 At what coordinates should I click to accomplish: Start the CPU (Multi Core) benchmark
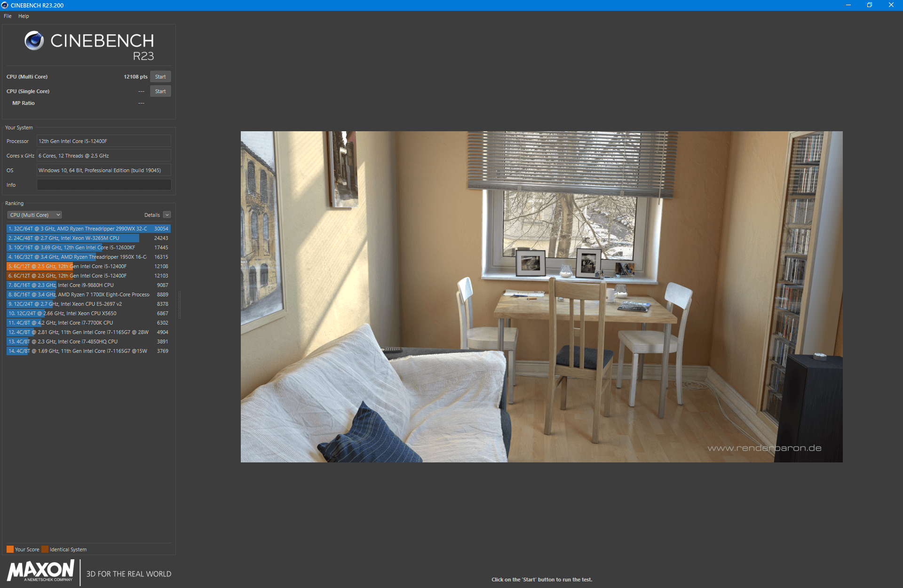pos(160,76)
